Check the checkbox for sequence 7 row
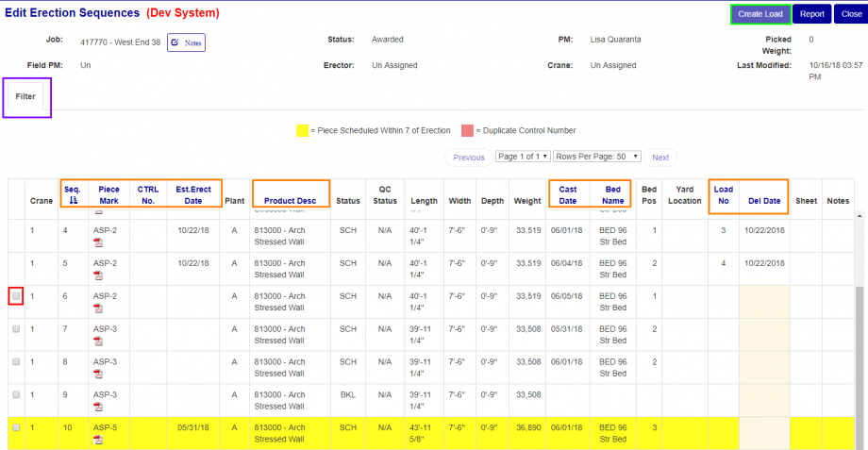868x450 pixels. pos(16,329)
